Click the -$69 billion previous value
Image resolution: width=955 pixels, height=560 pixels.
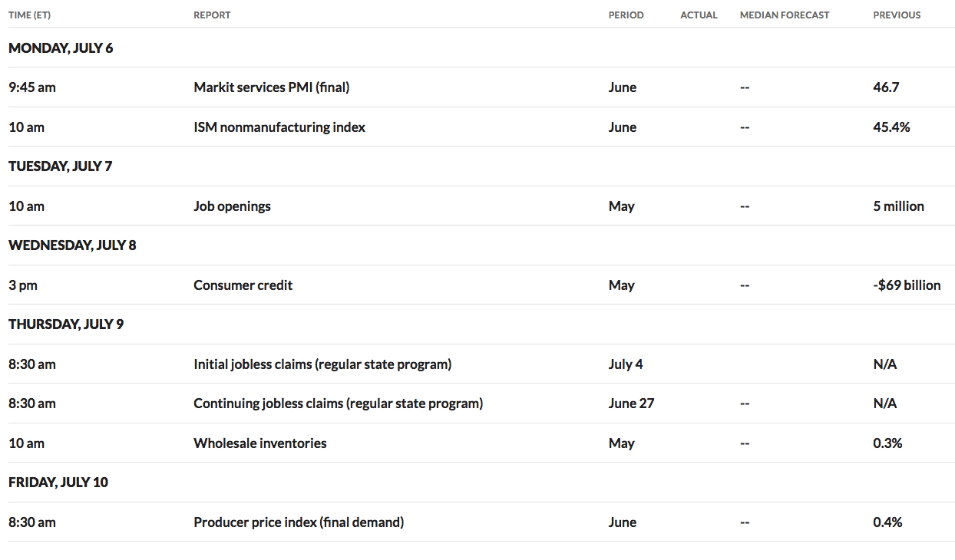907,285
